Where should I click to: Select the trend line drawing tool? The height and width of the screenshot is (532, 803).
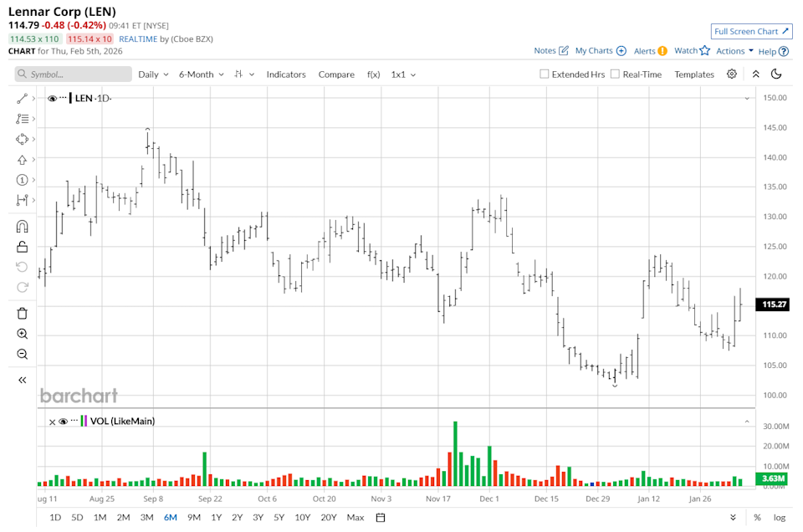pyautogui.click(x=22, y=99)
